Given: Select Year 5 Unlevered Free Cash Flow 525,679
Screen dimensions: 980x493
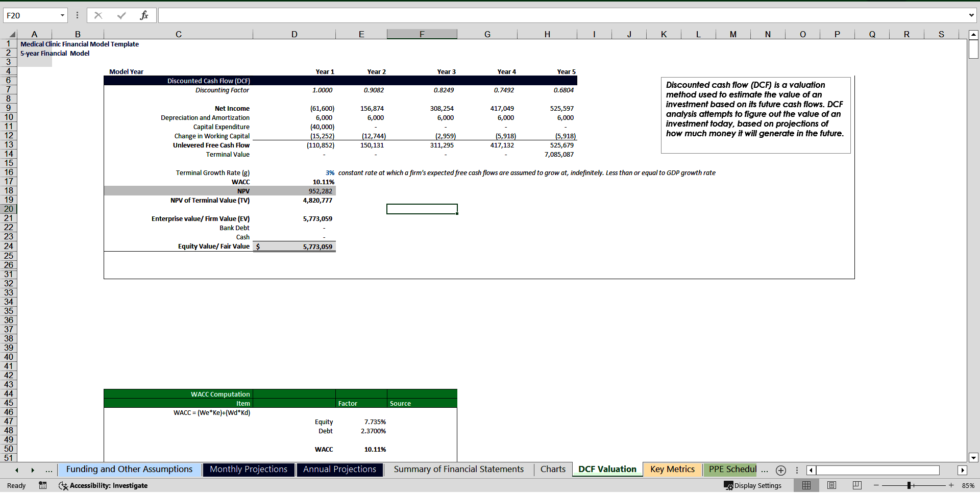Looking at the screenshot, I should pos(547,145).
